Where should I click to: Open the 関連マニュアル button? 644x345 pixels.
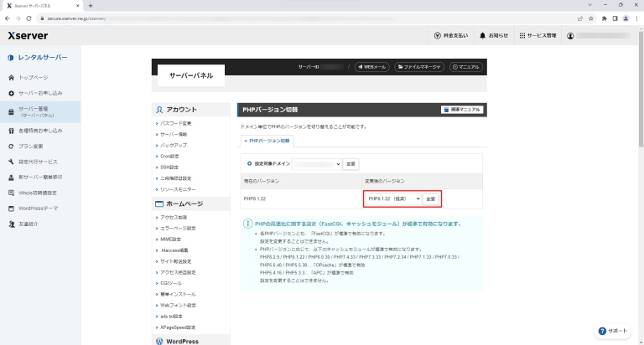(462, 110)
